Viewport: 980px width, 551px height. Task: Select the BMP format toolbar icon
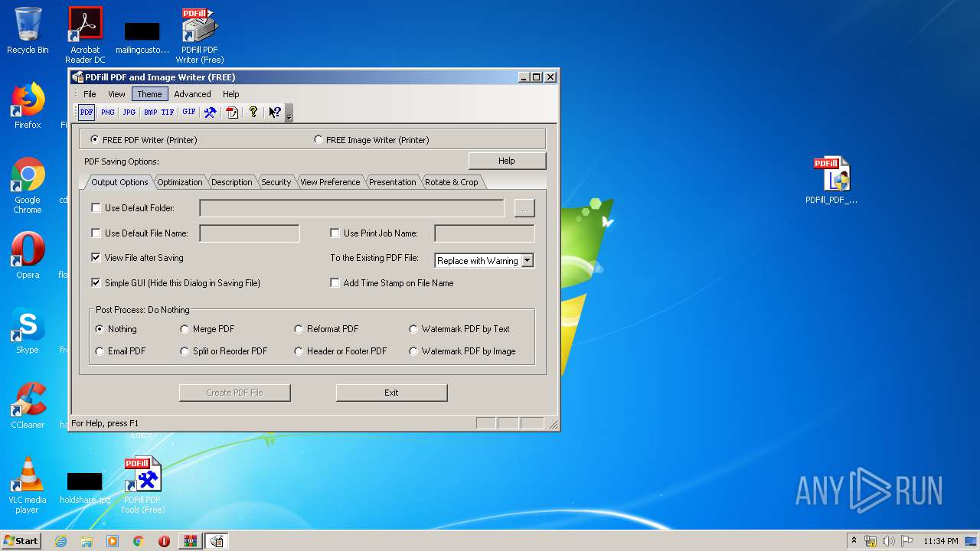tap(150, 112)
